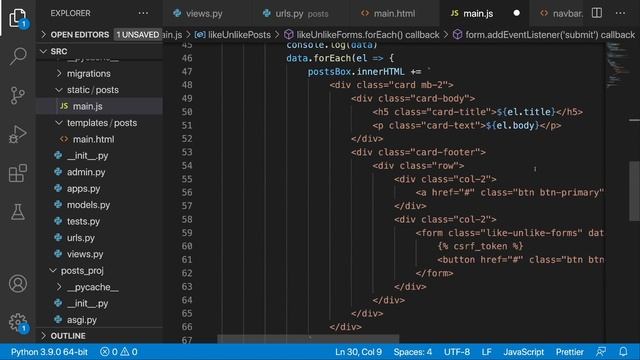Open the Accounts icon

18,284
